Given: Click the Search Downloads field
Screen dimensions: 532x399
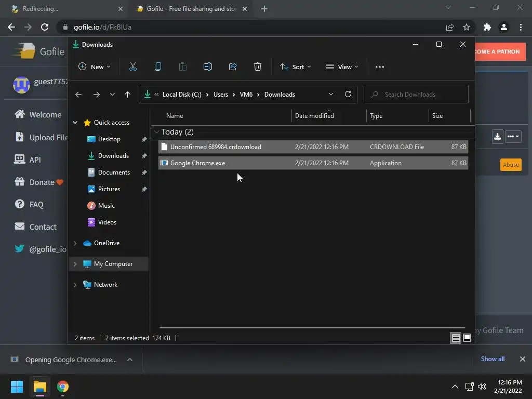Looking at the screenshot, I should [416, 95].
